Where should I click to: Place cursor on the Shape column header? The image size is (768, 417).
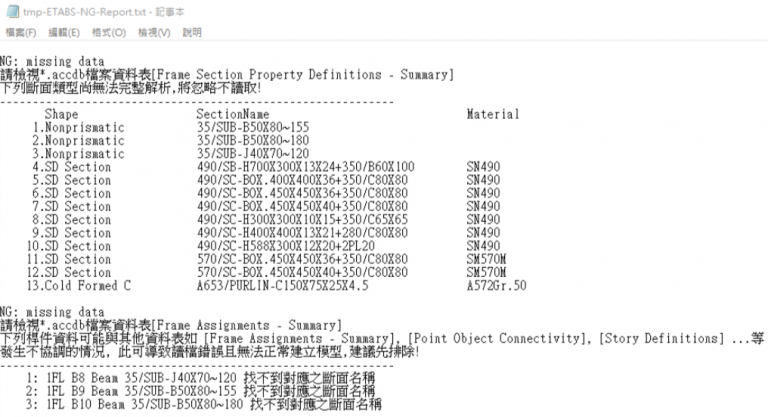pyautogui.click(x=61, y=115)
